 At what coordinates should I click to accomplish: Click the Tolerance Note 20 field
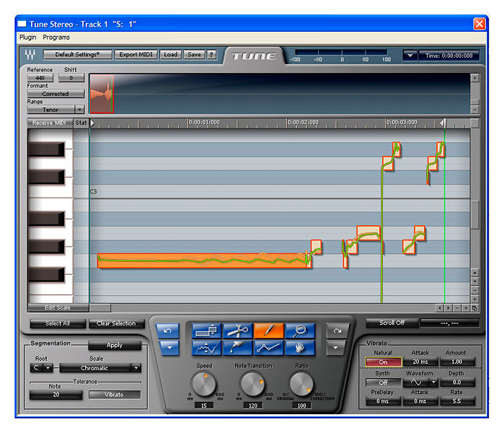[x=56, y=395]
